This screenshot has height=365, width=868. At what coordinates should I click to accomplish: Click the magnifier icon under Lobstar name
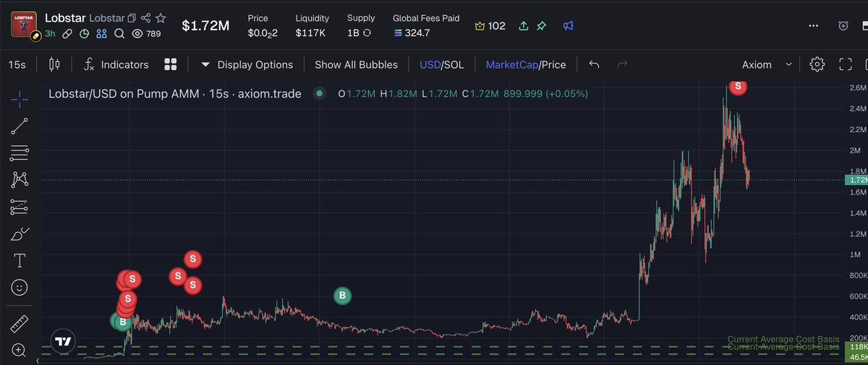tap(119, 33)
